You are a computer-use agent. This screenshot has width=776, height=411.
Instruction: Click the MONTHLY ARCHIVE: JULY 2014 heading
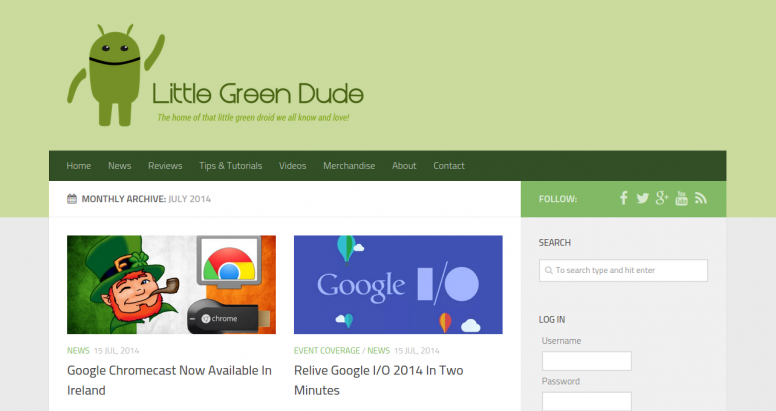[146, 199]
